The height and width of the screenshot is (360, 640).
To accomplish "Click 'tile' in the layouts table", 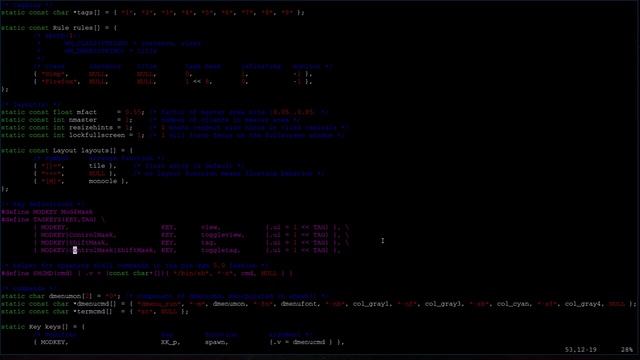I will 97,166.
